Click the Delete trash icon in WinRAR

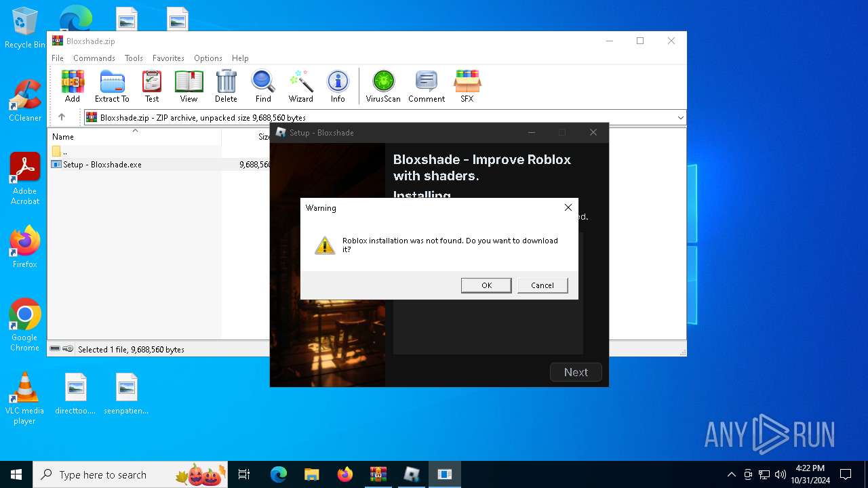point(226,86)
